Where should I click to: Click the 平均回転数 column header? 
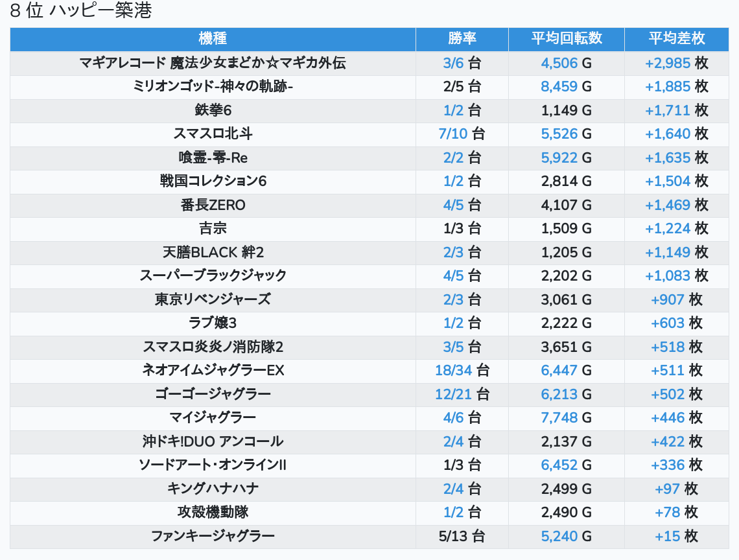coord(567,39)
